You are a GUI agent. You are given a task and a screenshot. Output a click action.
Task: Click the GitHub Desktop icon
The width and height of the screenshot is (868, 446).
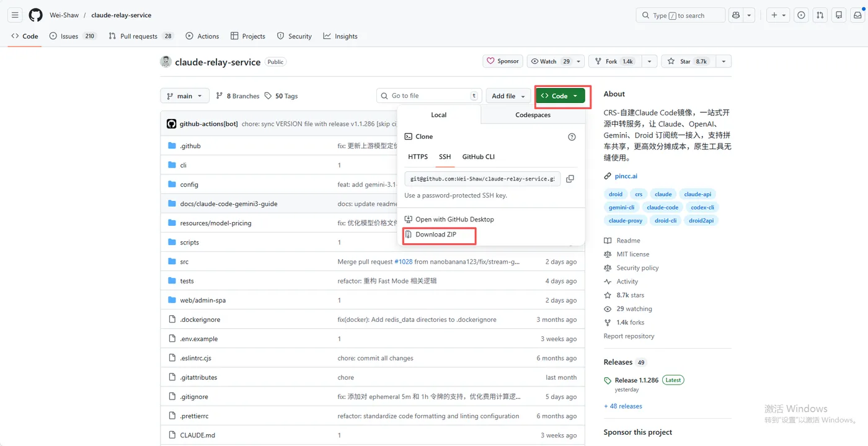[409, 219]
